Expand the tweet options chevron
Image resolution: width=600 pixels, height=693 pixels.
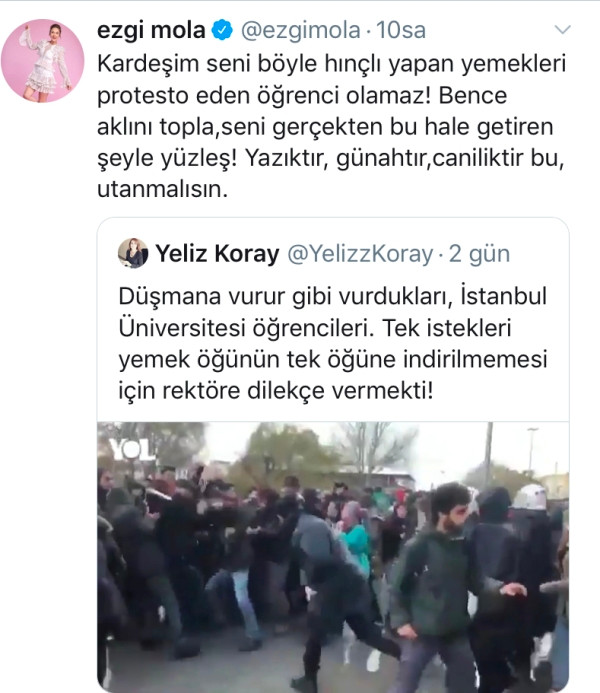pyautogui.click(x=562, y=30)
